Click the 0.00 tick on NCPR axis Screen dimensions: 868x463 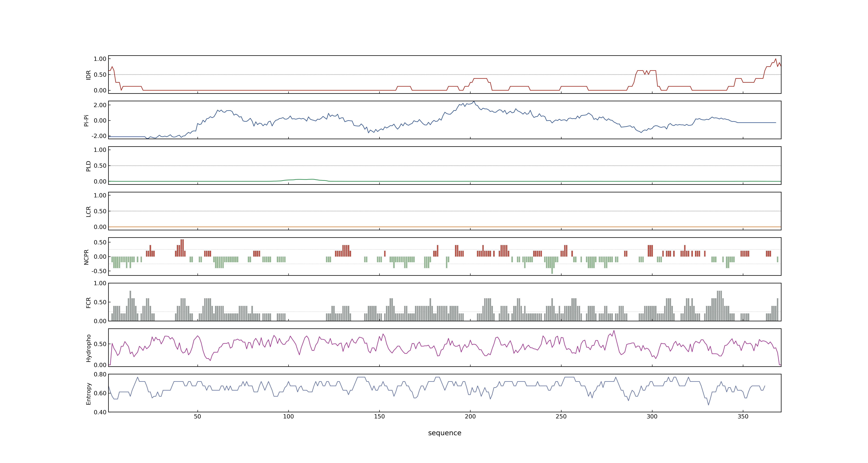(x=100, y=257)
